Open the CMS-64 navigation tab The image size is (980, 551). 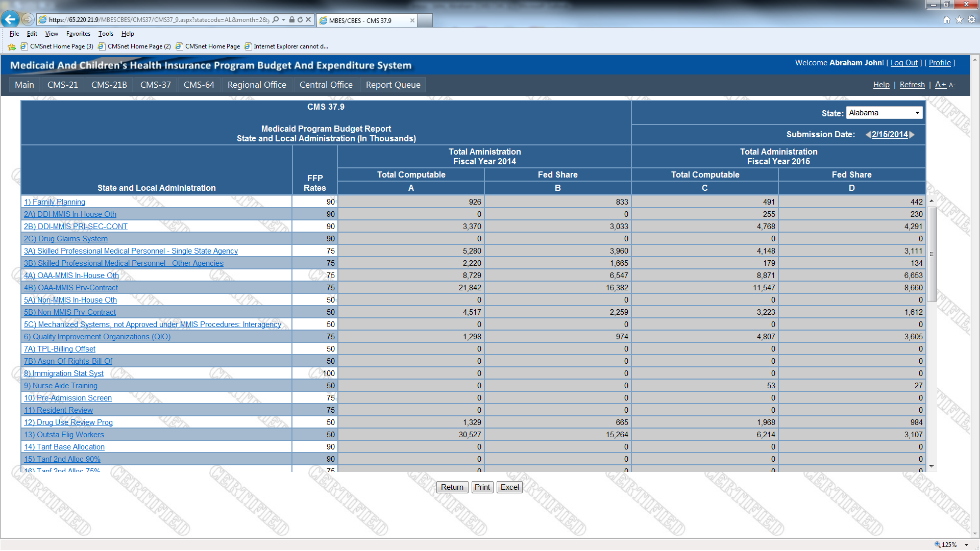click(199, 85)
